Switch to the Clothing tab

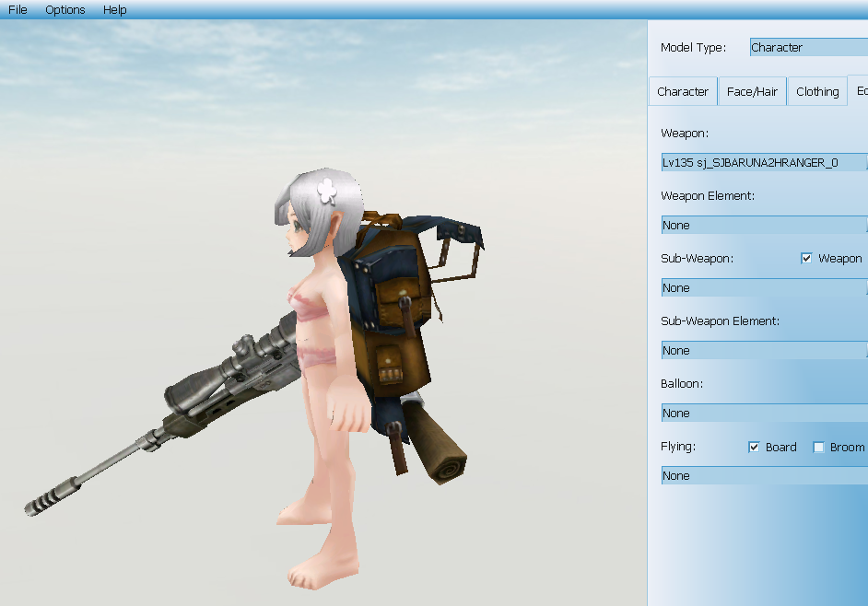coord(817,91)
